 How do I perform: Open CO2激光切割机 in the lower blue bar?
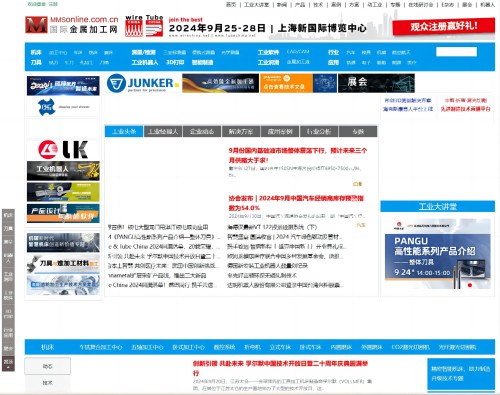click(x=410, y=347)
